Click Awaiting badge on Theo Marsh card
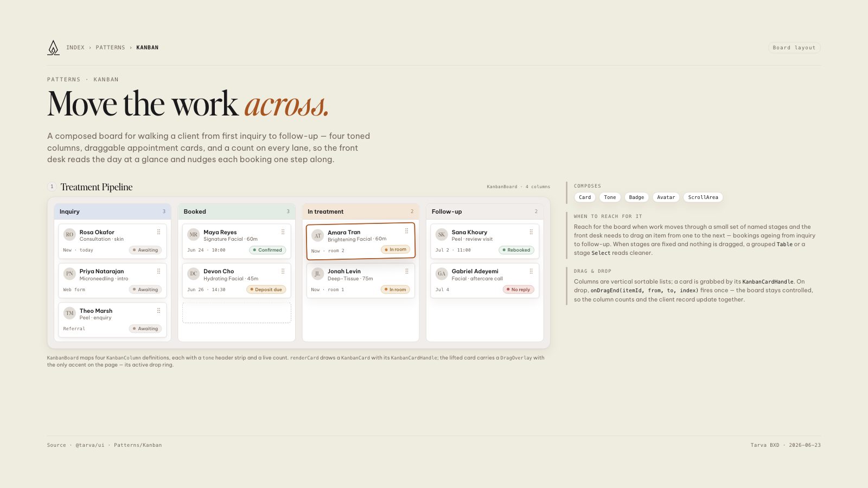 click(145, 329)
